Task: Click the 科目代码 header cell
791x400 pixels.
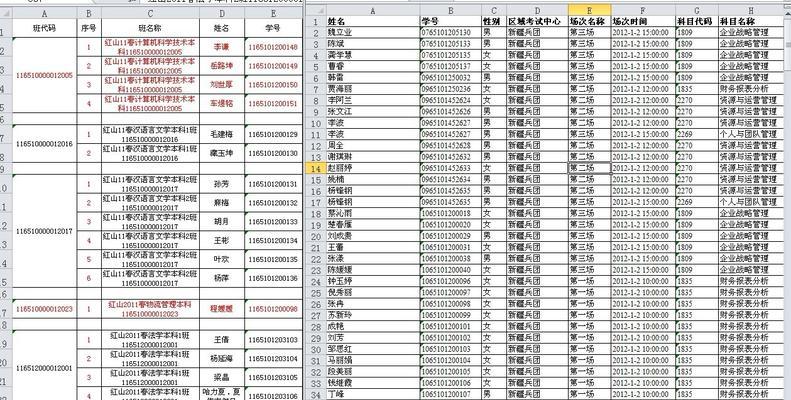Action: (x=697, y=22)
